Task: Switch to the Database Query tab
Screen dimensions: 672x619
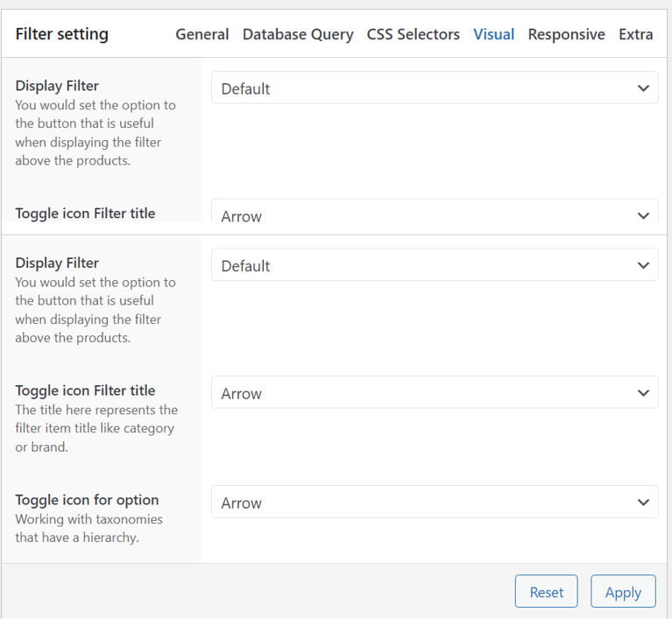Action: tap(298, 34)
